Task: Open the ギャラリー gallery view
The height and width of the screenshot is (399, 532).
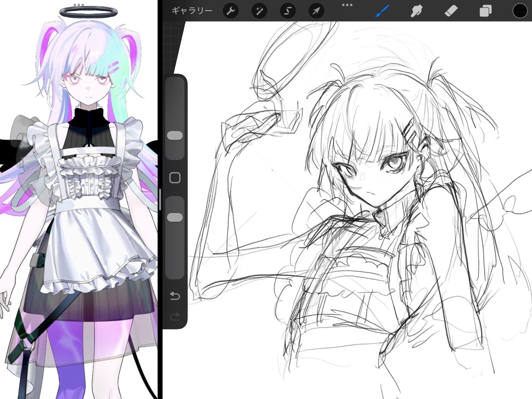Action: (x=192, y=11)
